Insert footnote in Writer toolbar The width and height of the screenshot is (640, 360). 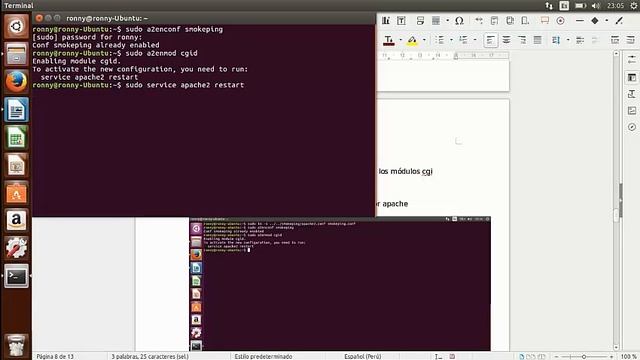tap(494, 20)
